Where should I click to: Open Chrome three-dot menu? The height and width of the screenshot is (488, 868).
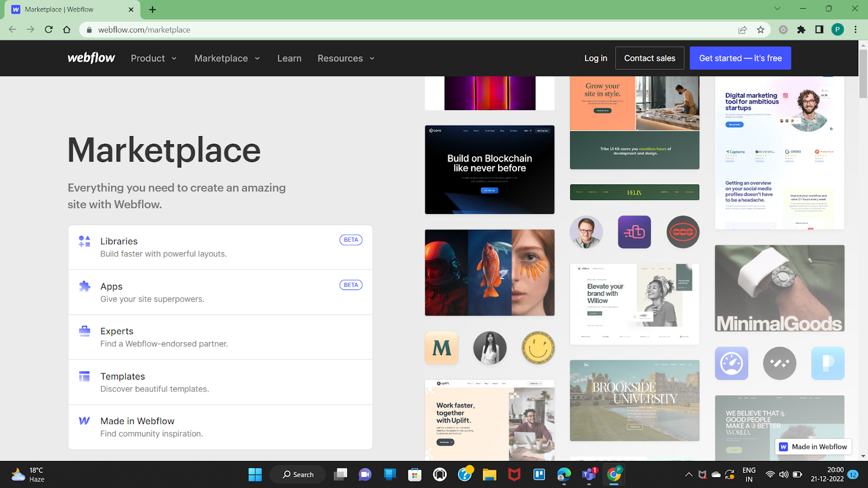click(x=856, y=30)
